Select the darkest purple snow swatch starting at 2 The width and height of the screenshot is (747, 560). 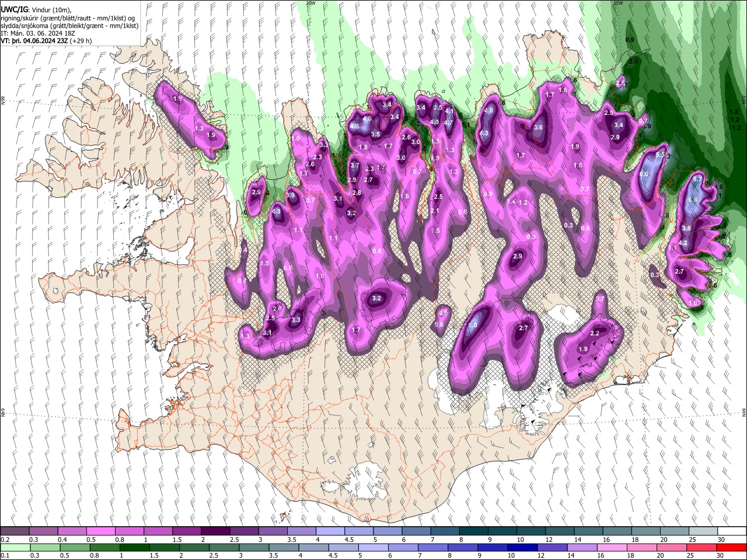[x=215, y=531]
